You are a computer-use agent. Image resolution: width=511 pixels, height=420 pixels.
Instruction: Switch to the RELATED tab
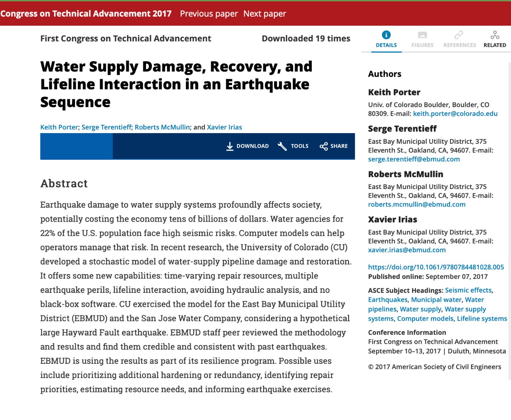pos(494,45)
